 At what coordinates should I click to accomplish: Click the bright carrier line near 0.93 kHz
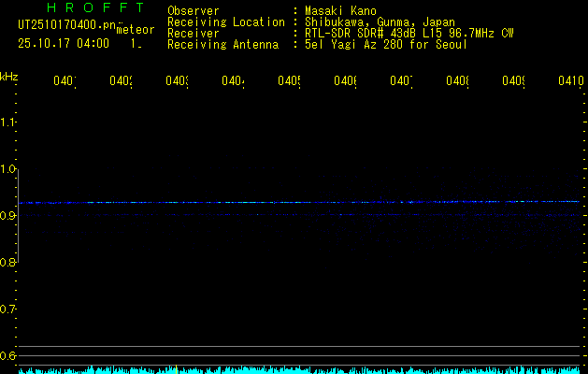[x=299, y=202]
